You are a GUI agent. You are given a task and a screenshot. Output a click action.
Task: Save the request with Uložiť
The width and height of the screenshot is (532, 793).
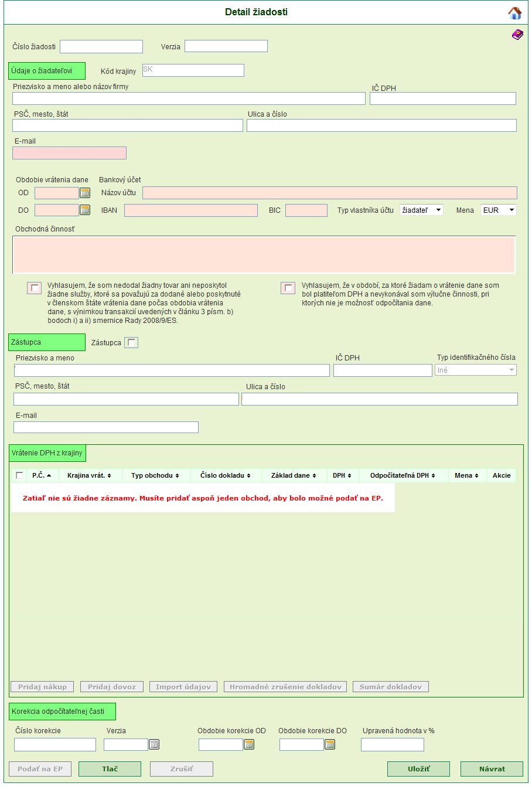coord(418,769)
